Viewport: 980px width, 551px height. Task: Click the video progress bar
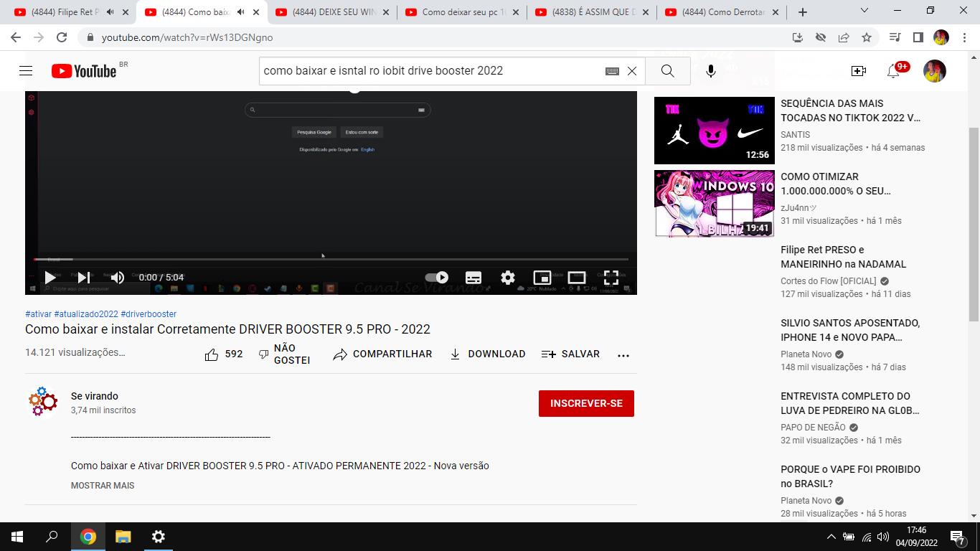coord(330,259)
